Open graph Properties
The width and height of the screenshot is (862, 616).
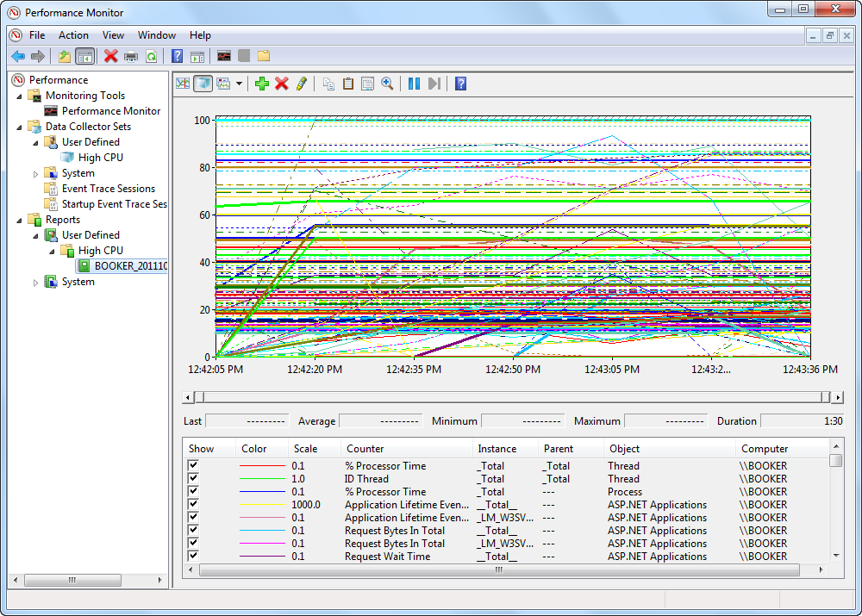click(368, 83)
